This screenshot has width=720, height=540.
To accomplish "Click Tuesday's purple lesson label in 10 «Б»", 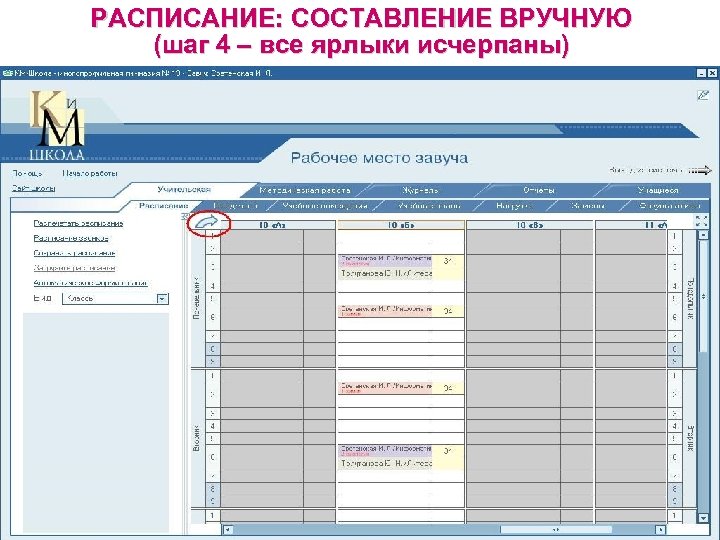I will 385,450.
